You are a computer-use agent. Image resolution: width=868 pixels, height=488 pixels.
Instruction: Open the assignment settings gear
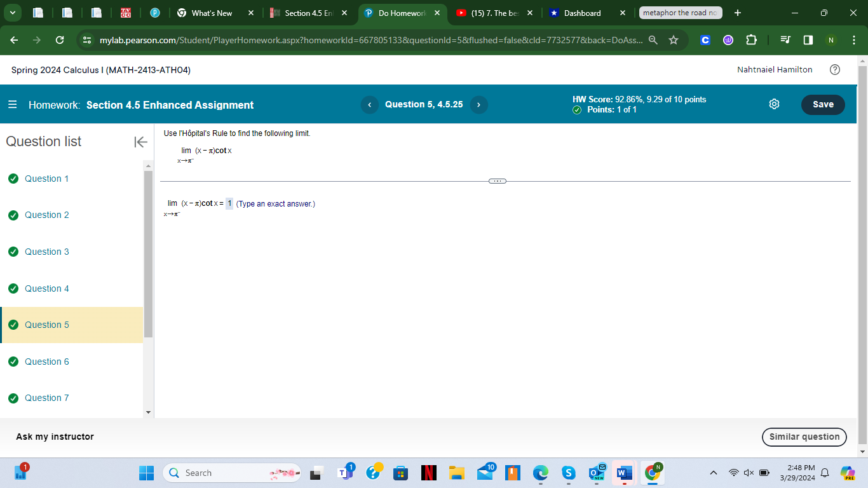(x=774, y=104)
